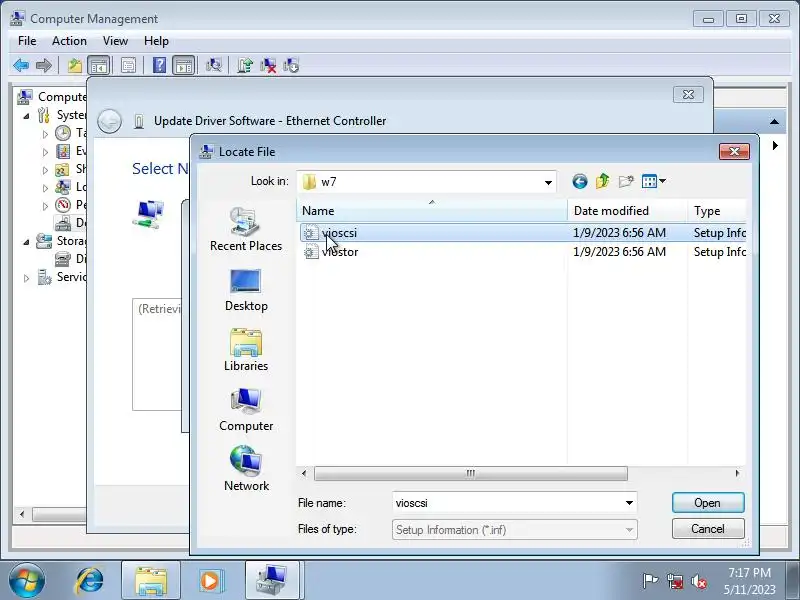Image resolution: width=800 pixels, height=600 pixels.
Task: Toggle Show/Hide Console Tree icon
Action: tap(98, 65)
